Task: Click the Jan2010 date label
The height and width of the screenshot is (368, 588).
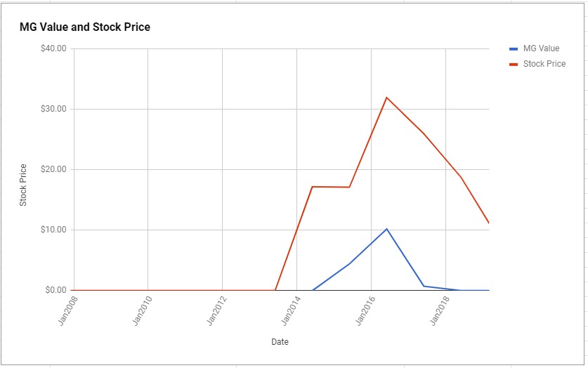Action: pyautogui.click(x=143, y=310)
